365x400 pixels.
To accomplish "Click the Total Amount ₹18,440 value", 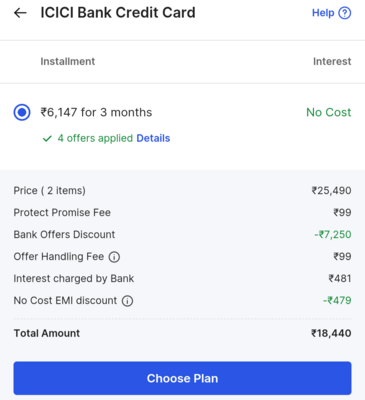I will point(331,333).
